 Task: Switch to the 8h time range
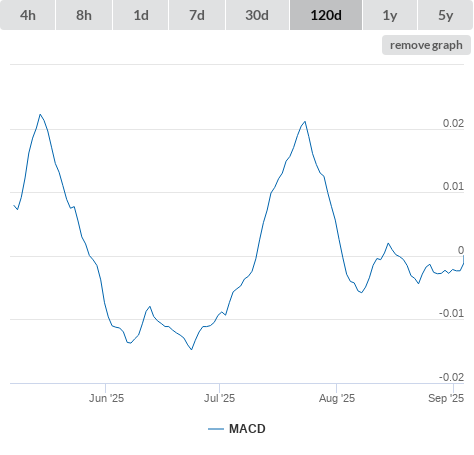(x=84, y=15)
